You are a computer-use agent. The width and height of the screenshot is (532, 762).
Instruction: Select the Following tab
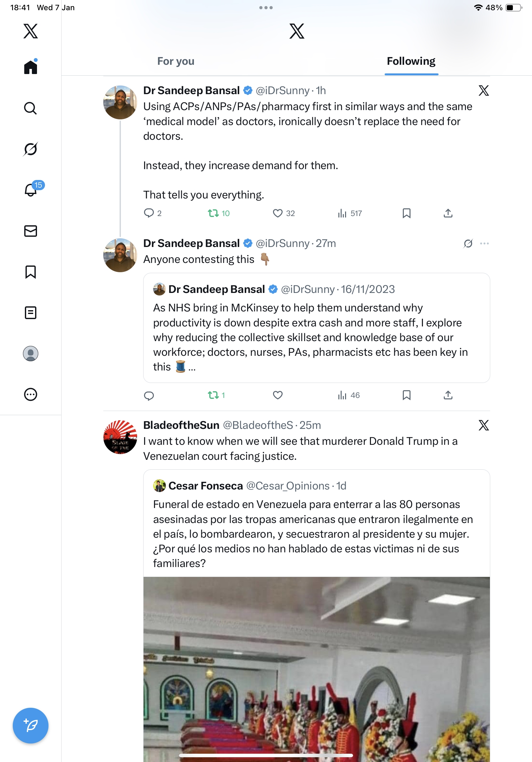411,61
